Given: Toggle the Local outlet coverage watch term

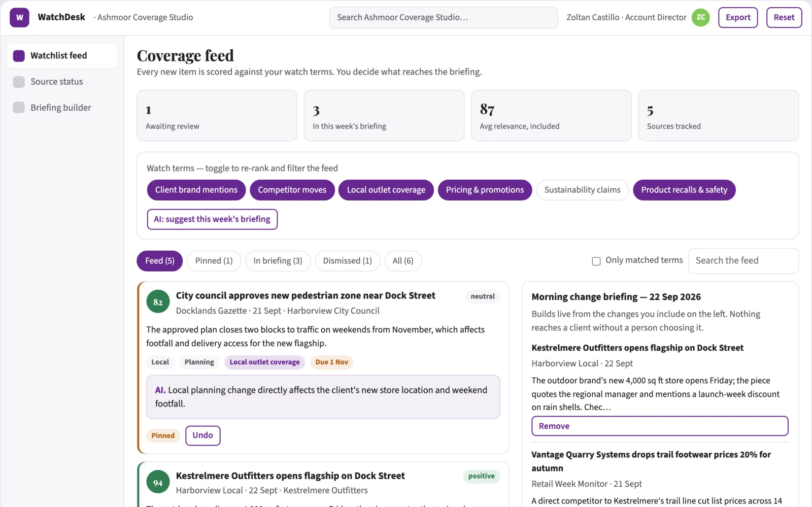Looking at the screenshot, I should point(386,190).
